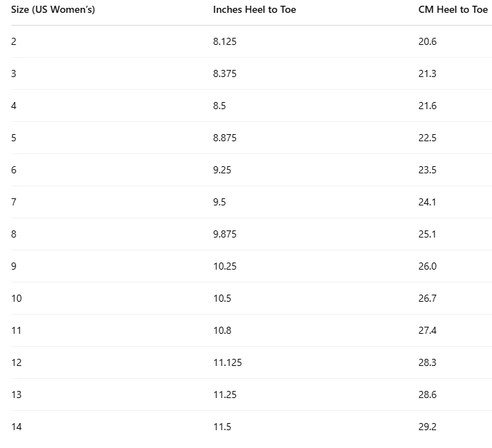Click the 'Size (US Women's)' column header

(x=53, y=10)
